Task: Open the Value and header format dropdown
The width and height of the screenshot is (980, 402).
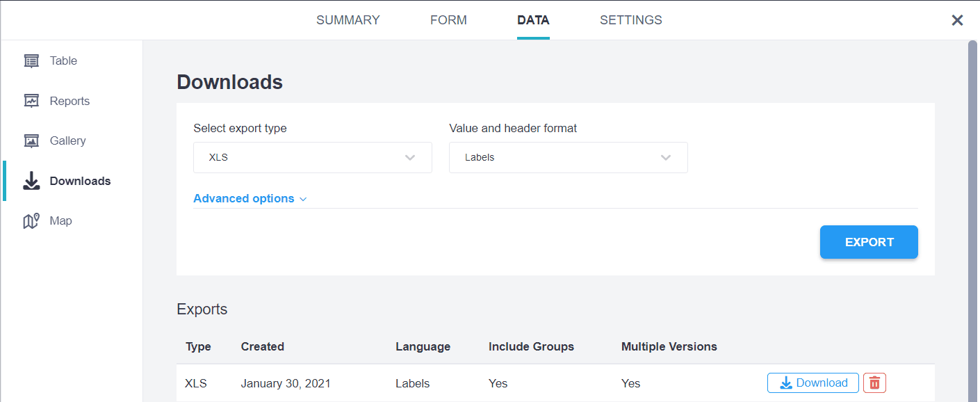Action: pos(568,158)
